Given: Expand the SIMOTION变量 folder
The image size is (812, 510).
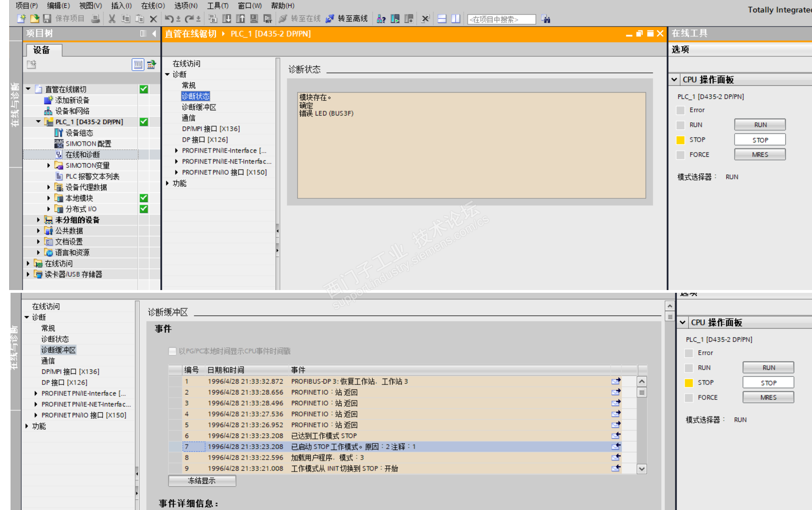Looking at the screenshot, I should click(49, 165).
